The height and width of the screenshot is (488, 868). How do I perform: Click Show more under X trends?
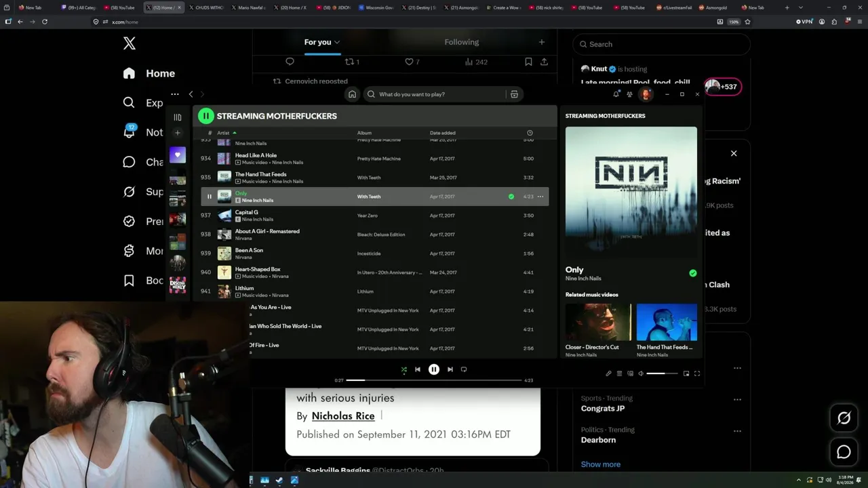pyautogui.click(x=601, y=464)
